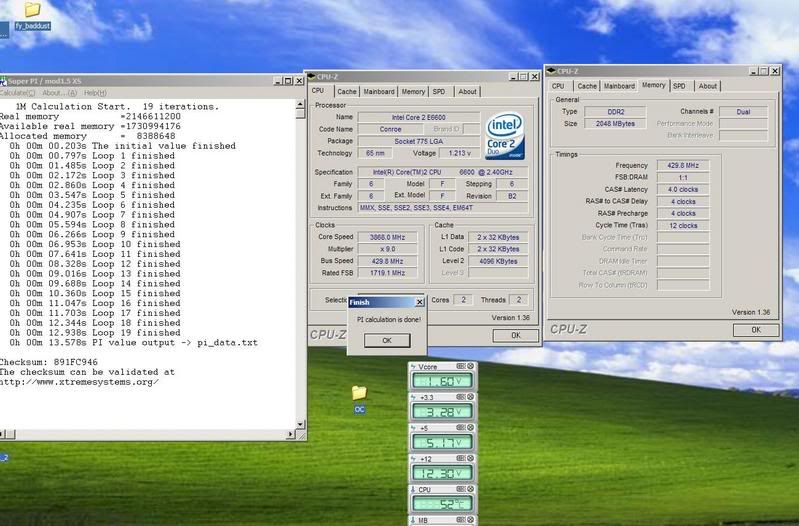Close the +12 voltage gauge
799x526 pixels.
(471, 458)
